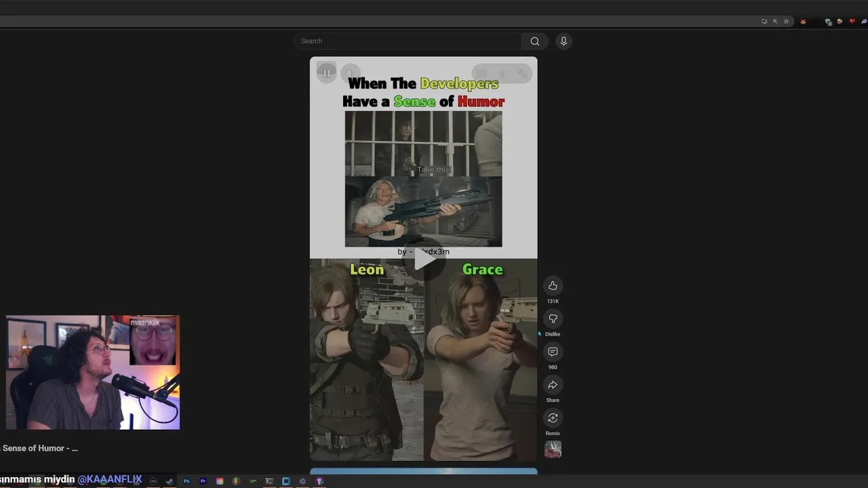The image size is (868, 488).
Task: Like the Short with thumbs up
Action: [x=553, y=285]
